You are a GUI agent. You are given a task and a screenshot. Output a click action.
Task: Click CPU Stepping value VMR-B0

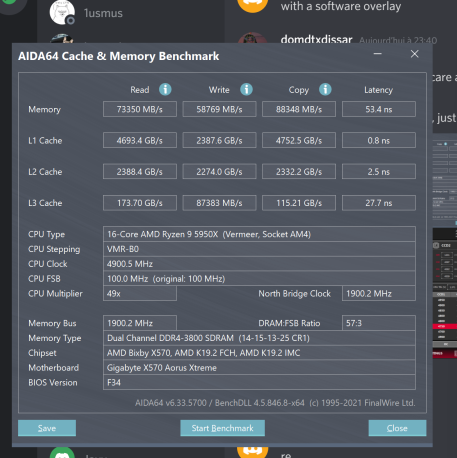tap(259, 249)
